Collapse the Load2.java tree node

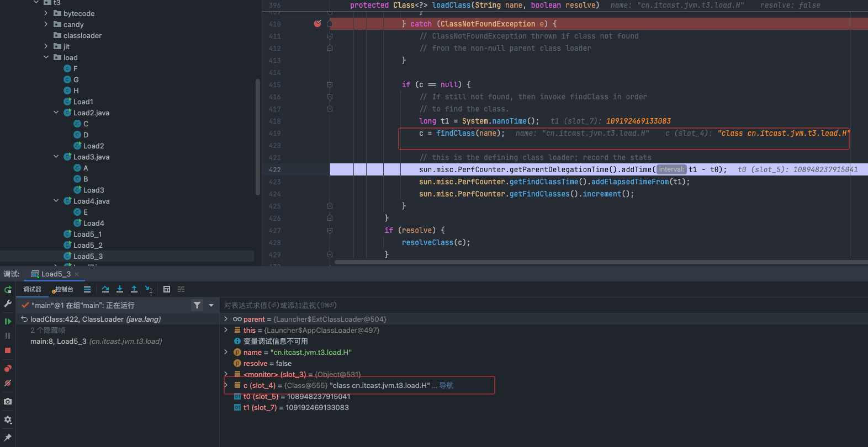point(56,113)
